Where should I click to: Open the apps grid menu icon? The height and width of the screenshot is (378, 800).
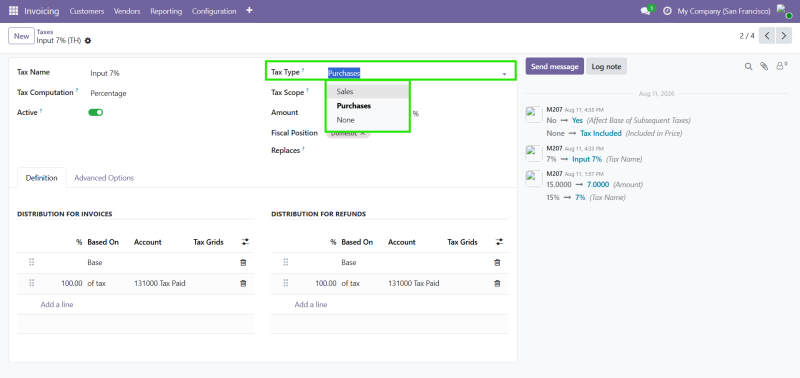(x=13, y=11)
